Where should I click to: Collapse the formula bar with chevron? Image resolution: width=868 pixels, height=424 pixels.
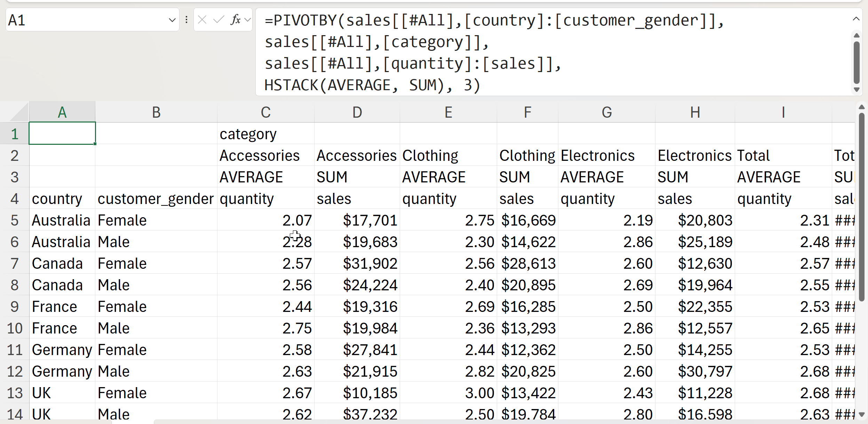856,19
